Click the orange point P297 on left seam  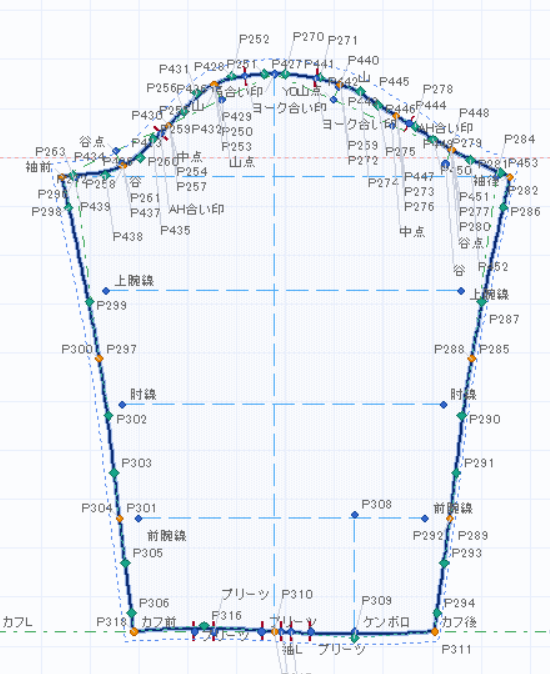99,358
